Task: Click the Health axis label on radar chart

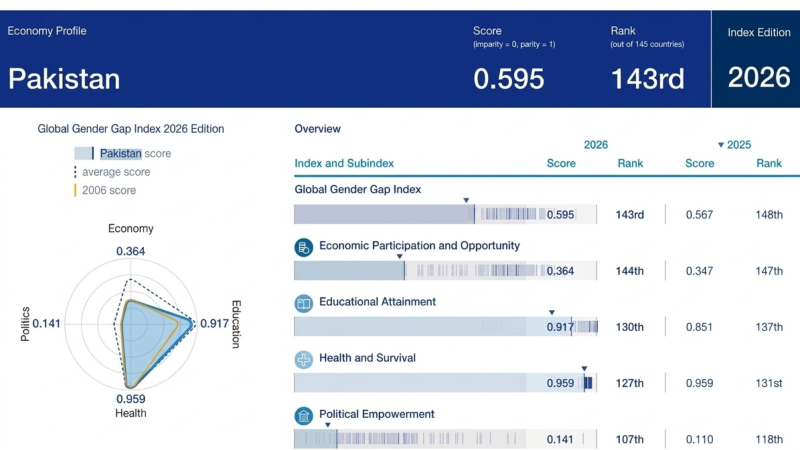Action: tap(131, 413)
